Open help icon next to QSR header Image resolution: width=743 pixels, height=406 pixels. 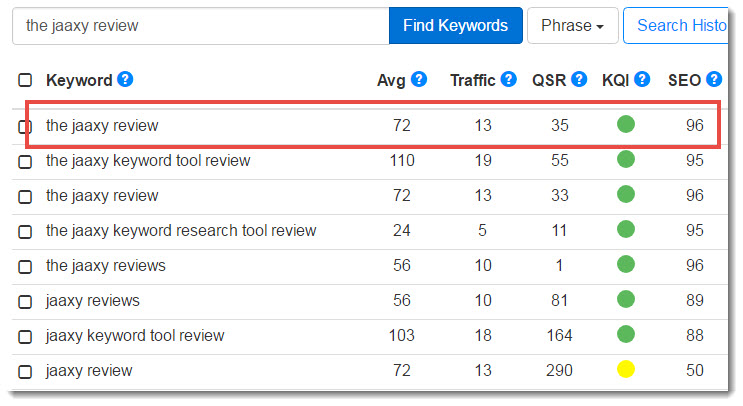pos(579,79)
